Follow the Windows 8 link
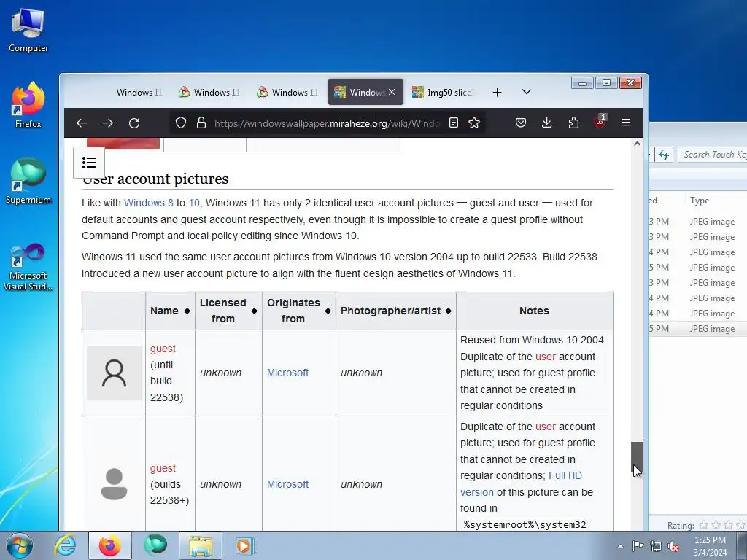Screen dimensions: 747x560 [149, 203]
